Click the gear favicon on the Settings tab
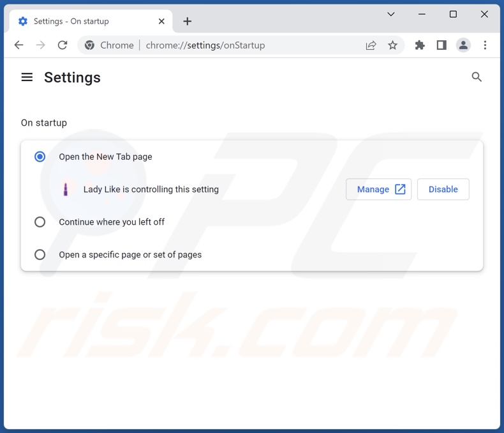This screenshot has width=504, height=433. pyautogui.click(x=23, y=21)
